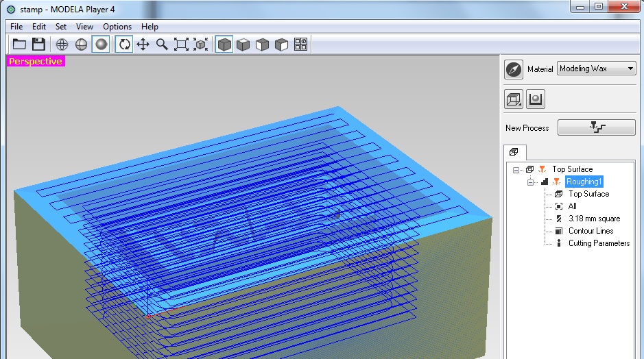The height and width of the screenshot is (359, 644).
Task: Click the tool compass icon beside Material
Action: coord(514,69)
